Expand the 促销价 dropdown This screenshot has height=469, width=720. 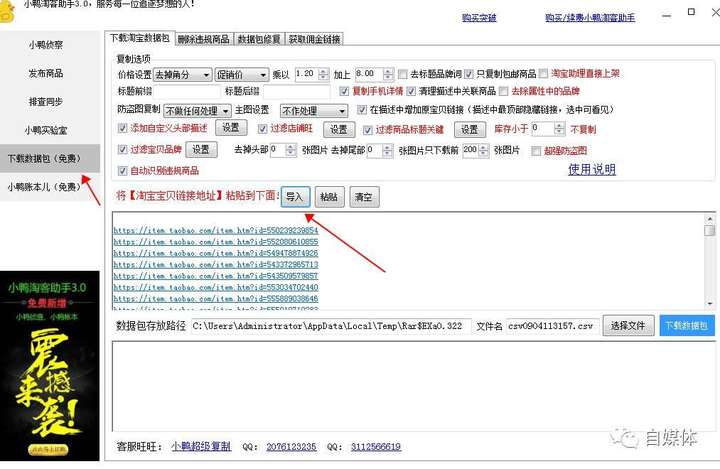(x=242, y=74)
